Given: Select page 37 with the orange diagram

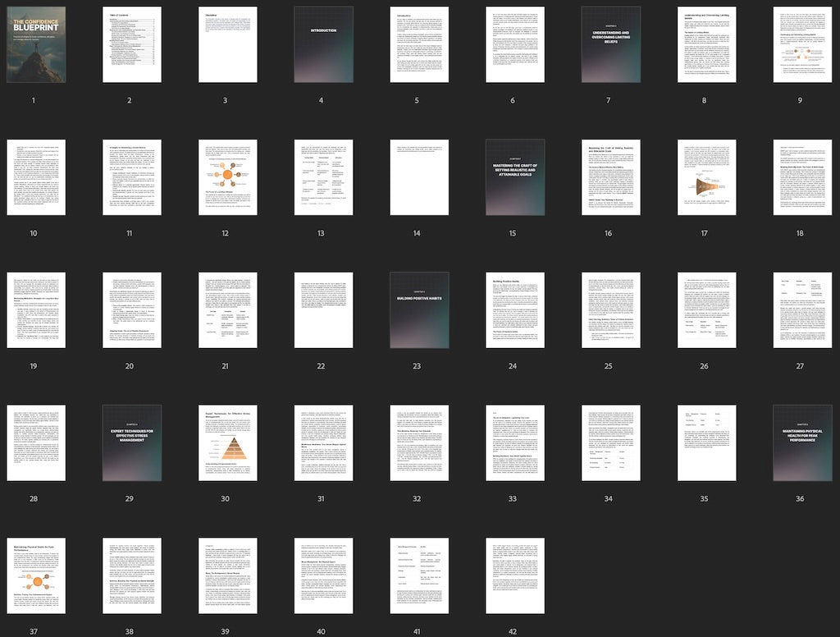Looking at the screenshot, I should 33,575.
